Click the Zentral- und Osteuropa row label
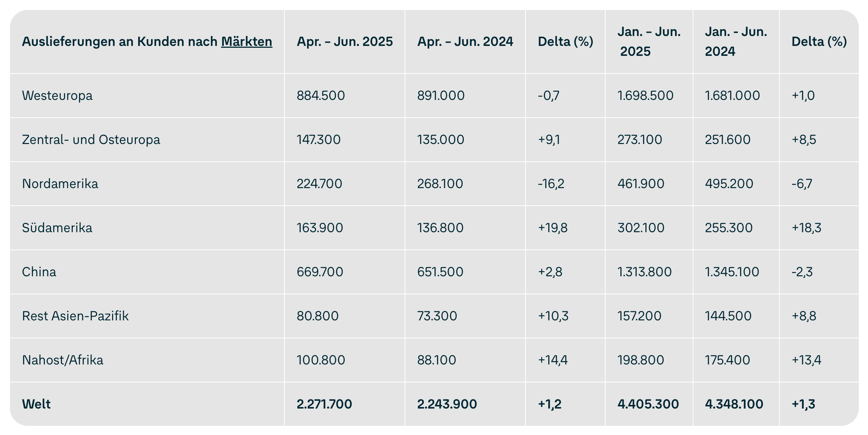This screenshot has height=435, width=868. pyautogui.click(x=91, y=140)
